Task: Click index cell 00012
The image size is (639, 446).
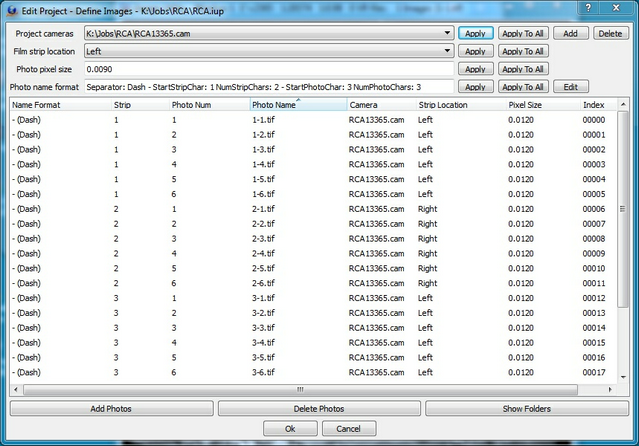Action: (594, 298)
